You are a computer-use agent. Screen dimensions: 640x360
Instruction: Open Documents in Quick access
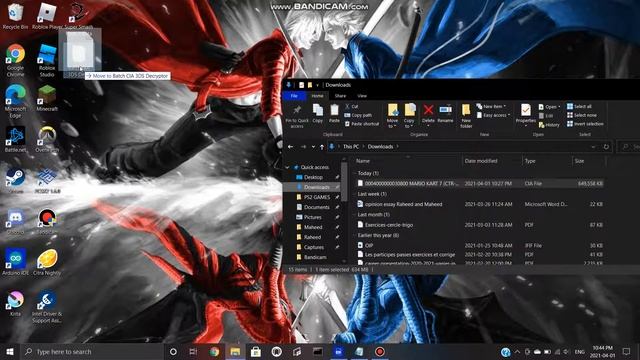click(316, 207)
